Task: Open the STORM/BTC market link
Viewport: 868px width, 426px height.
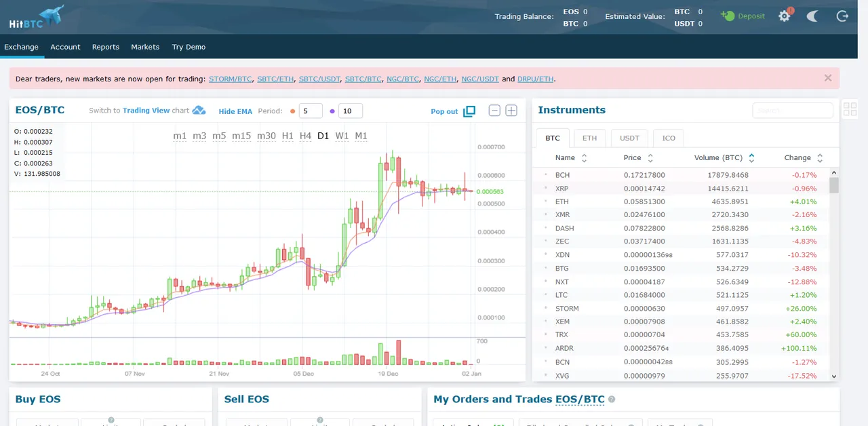Action: [x=231, y=79]
